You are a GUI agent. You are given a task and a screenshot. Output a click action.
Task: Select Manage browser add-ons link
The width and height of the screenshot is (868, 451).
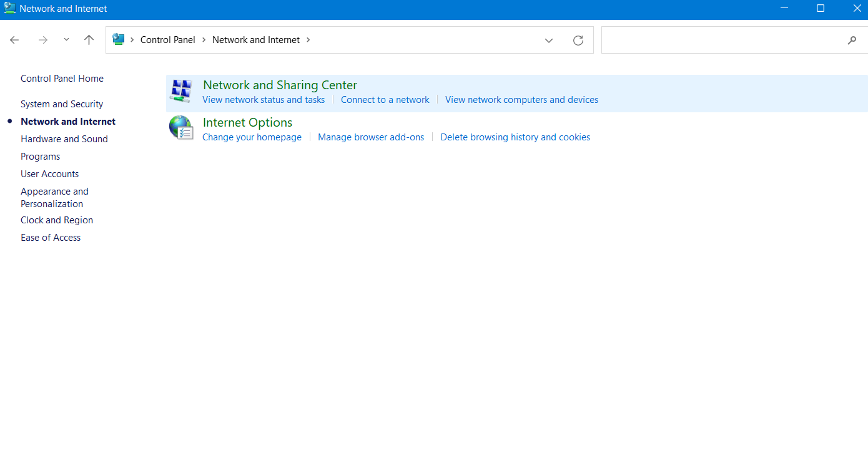371,137
